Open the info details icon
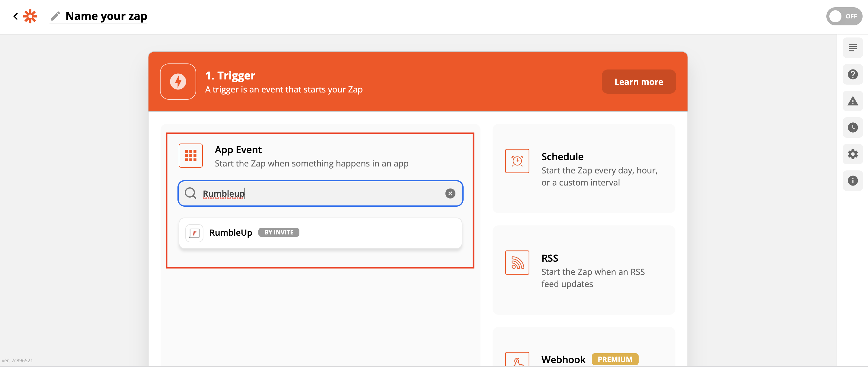The image size is (868, 368). [853, 181]
